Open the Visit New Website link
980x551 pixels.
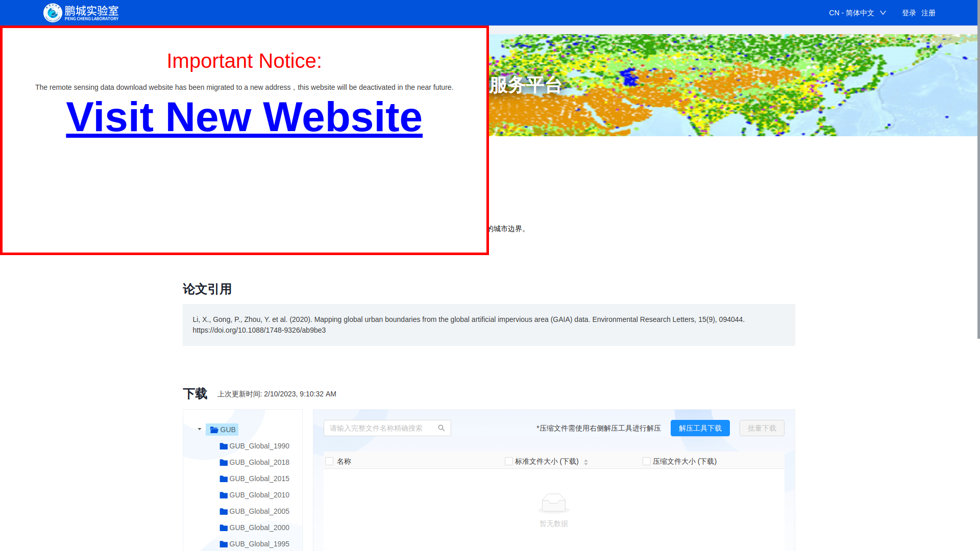(x=244, y=117)
